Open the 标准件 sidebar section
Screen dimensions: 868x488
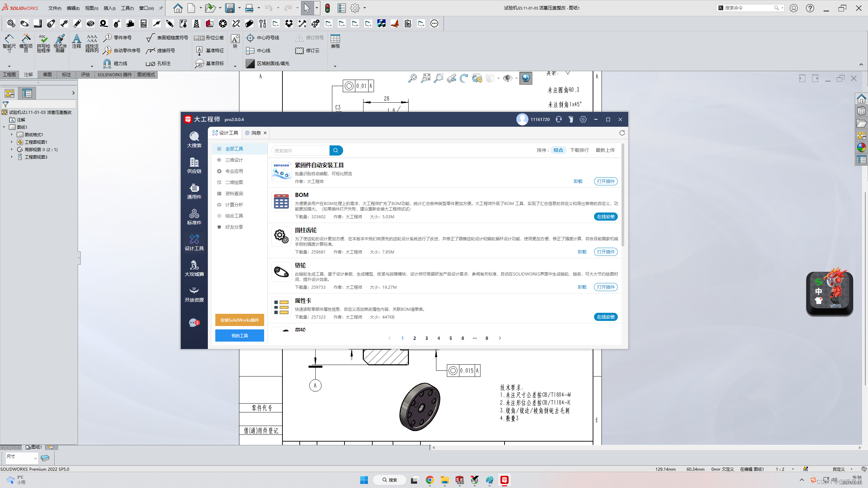(x=194, y=217)
